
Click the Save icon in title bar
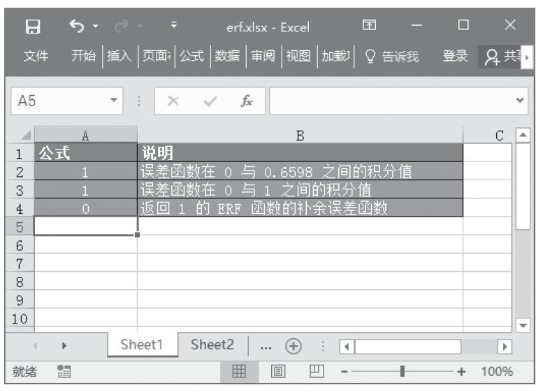point(32,27)
